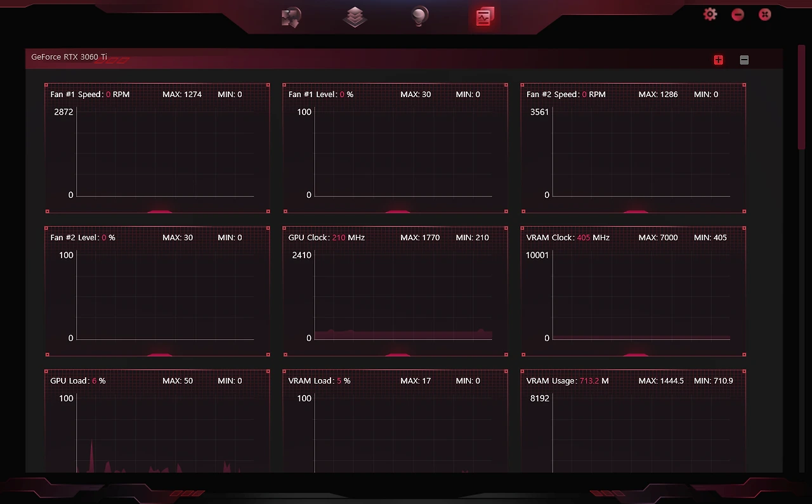Click the MAX: 1286 value
This screenshot has height=504, width=812.
[x=658, y=94]
